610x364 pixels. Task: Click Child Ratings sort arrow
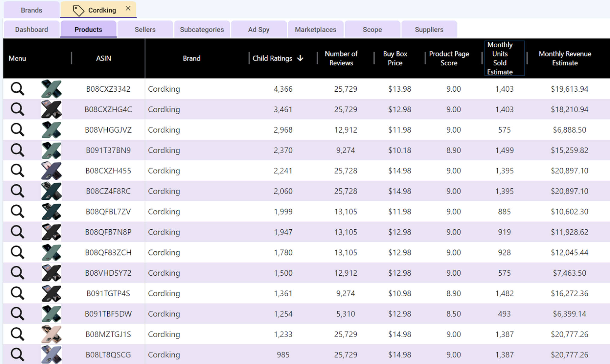(300, 58)
